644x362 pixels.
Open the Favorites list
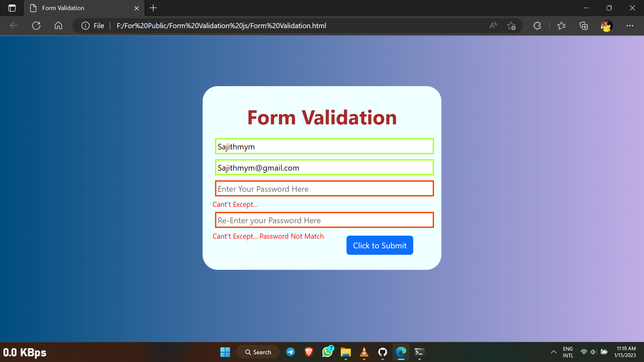(562, 25)
